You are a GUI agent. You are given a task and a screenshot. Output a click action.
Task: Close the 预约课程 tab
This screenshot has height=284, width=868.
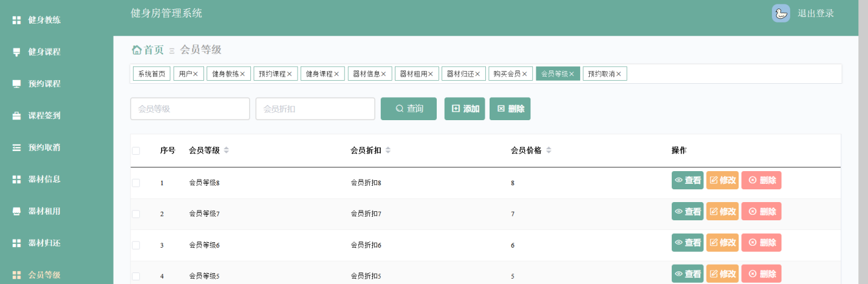click(x=289, y=74)
